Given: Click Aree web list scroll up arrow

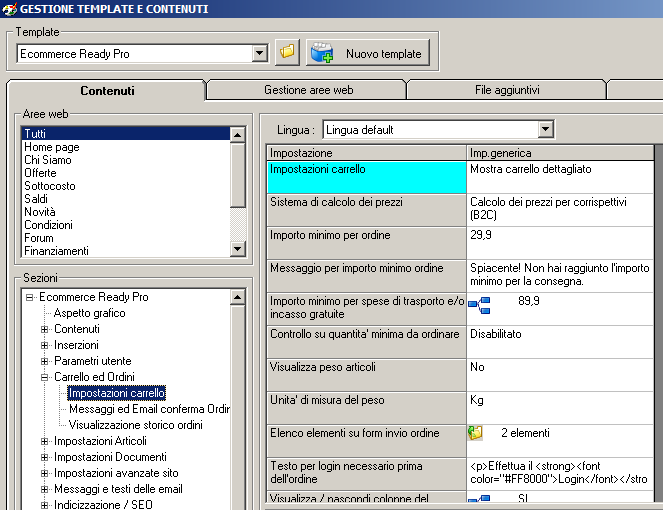Looking at the screenshot, I should pos(238,135).
